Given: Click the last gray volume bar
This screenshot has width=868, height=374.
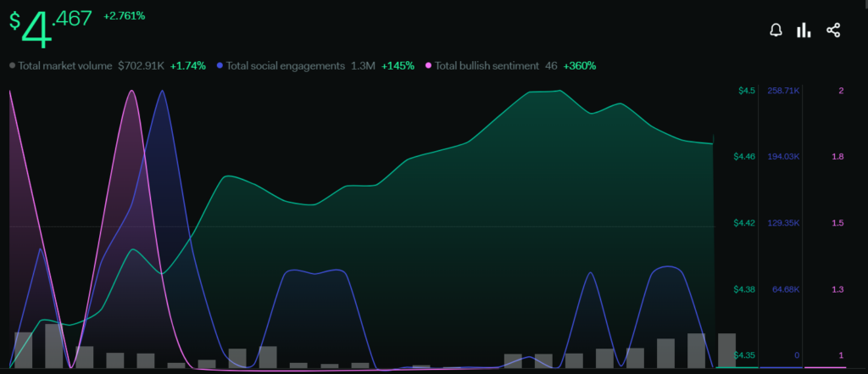Looking at the screenshot, I should pyautogui.click(x=726, y=350).
